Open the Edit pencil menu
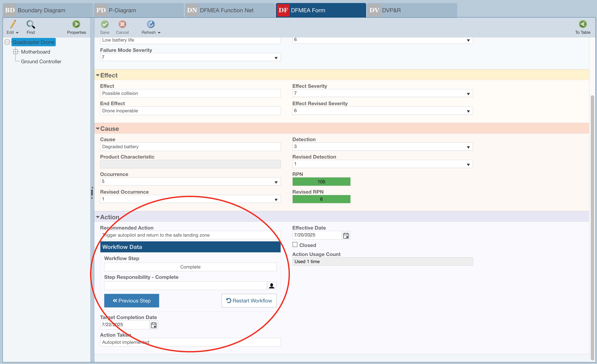597x364 pixels. (x=12, y=27)
